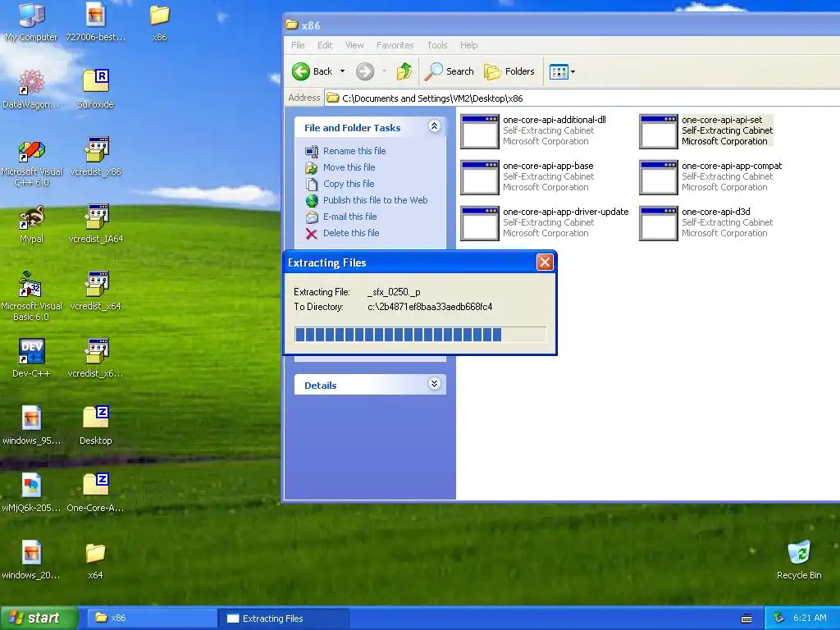Open the Favorites menu
This screenshot has height=630, width=840.
(395, 45)
